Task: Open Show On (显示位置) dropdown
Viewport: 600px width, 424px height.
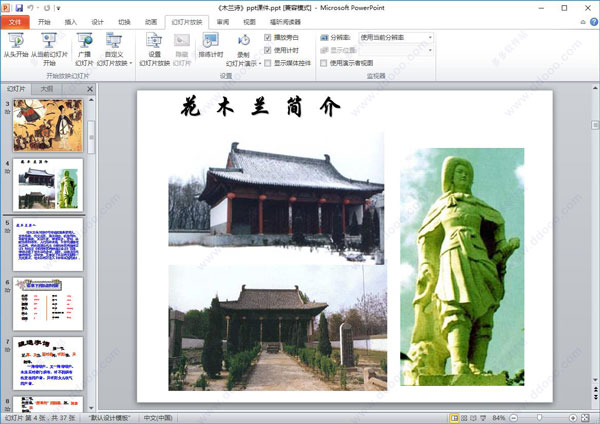Action: (x=396, y=50)
